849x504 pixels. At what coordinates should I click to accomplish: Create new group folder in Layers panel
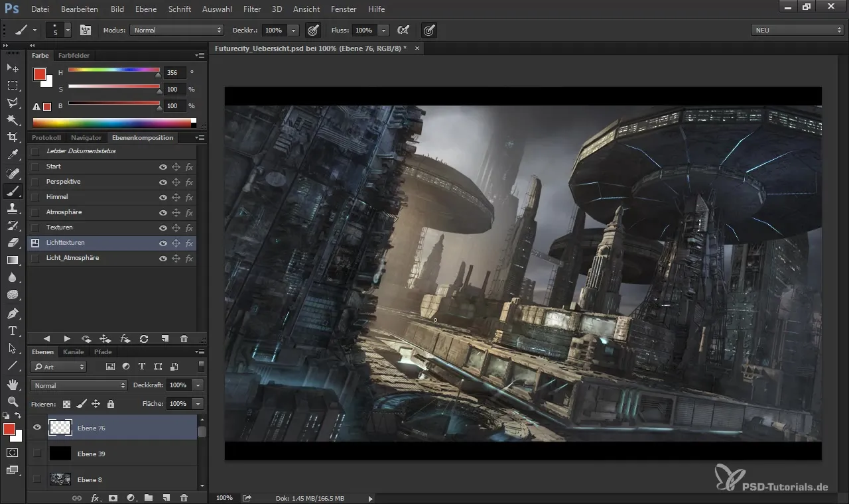click(x=149, y=497)
